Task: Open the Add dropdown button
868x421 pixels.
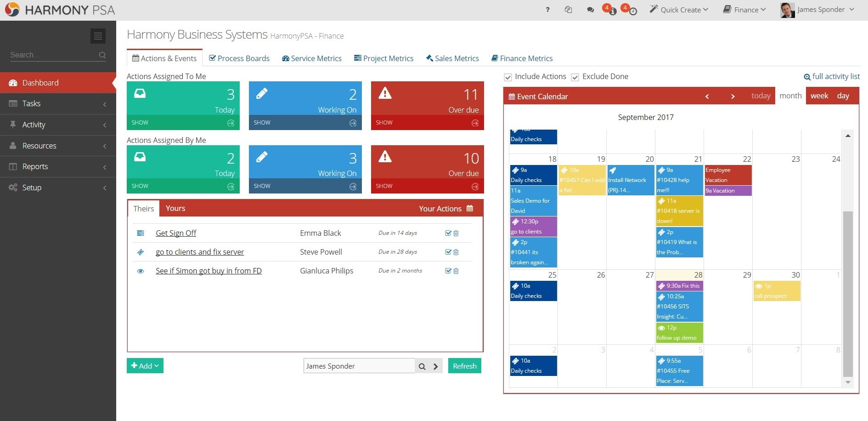Action: [x=145, y=366]
